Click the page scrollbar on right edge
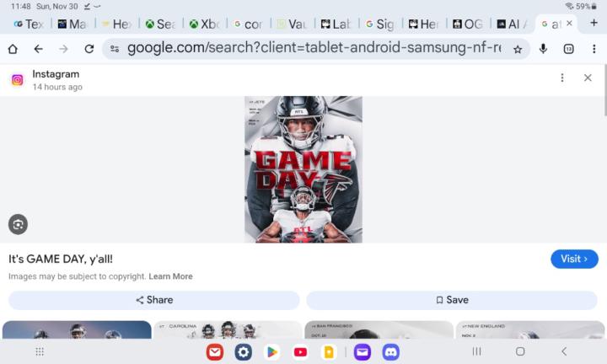The width and height of the screenshot is (607, 364). pyautogui.click(x=605, y=90)
